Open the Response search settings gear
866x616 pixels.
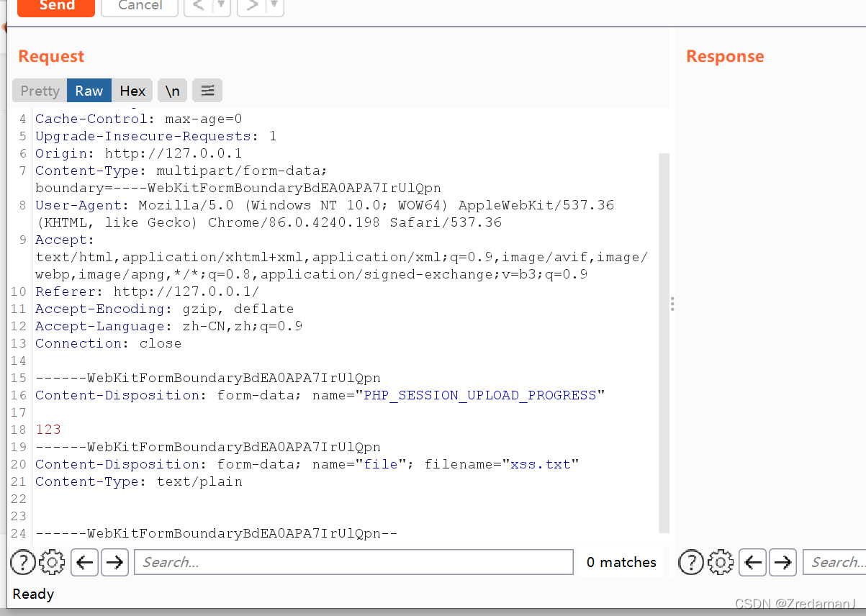[721, 562]
